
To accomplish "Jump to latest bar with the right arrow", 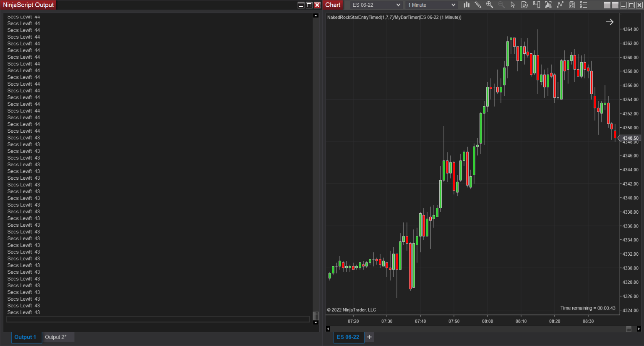I will [610, 22].
